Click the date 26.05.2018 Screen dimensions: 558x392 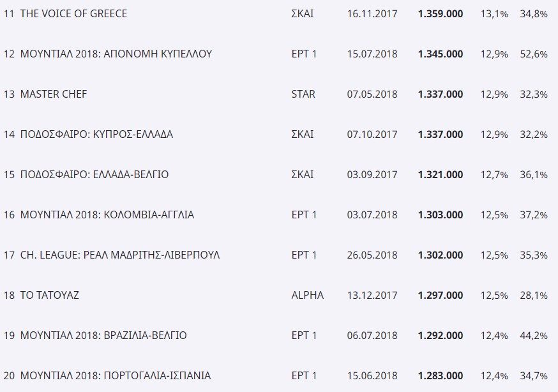pyautogui.click(x=372, y=255)
